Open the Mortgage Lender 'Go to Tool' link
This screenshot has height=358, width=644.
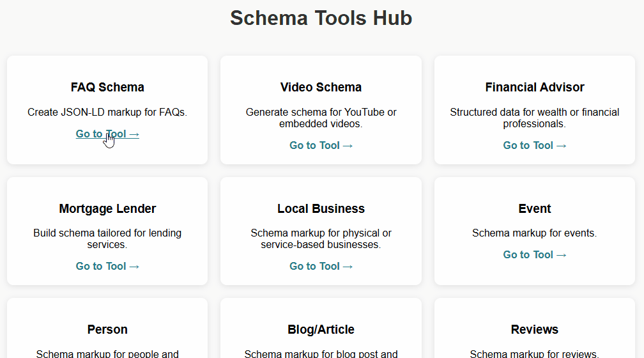click(107, 266)
